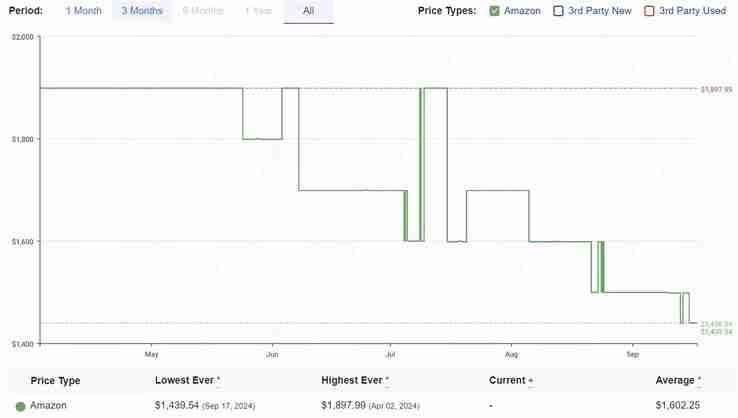Click the $1,897.99 highest price chart label
Viewport: 738px width, 418px height.
point(716,89)
